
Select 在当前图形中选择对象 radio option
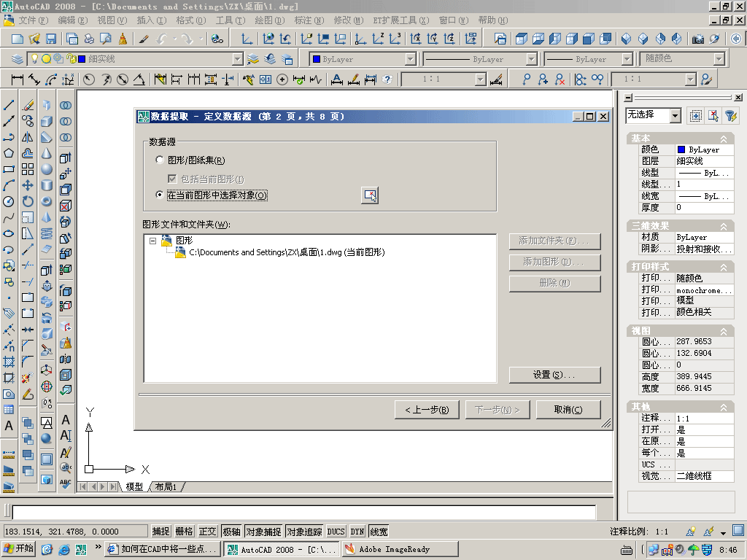coord(160,195)
